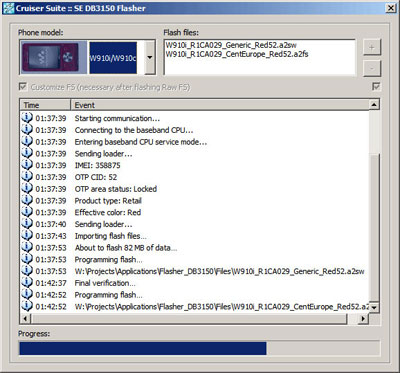Screen dimensions: 400x373
Task: Select W910i_R1CA029_Generic_Red52.a2sw in flash files
Action: [231, 45]
